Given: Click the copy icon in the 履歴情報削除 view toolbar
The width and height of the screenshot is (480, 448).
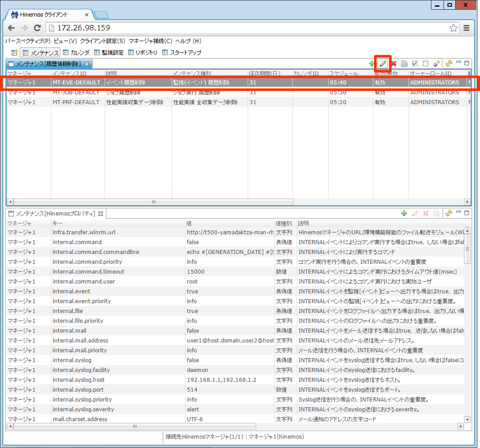Looking at the screenshot, I should [x=405, y=64].
